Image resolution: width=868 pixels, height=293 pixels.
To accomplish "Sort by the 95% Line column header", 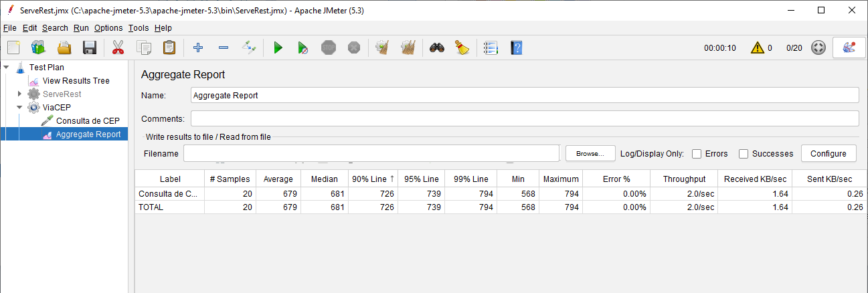I will tap(422, 179).
